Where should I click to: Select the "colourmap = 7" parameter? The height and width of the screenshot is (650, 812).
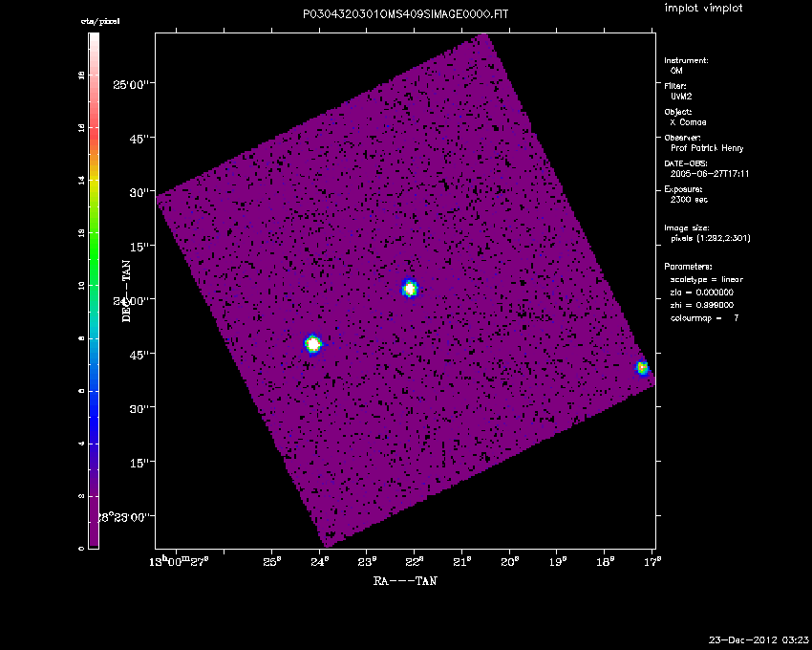704,318
